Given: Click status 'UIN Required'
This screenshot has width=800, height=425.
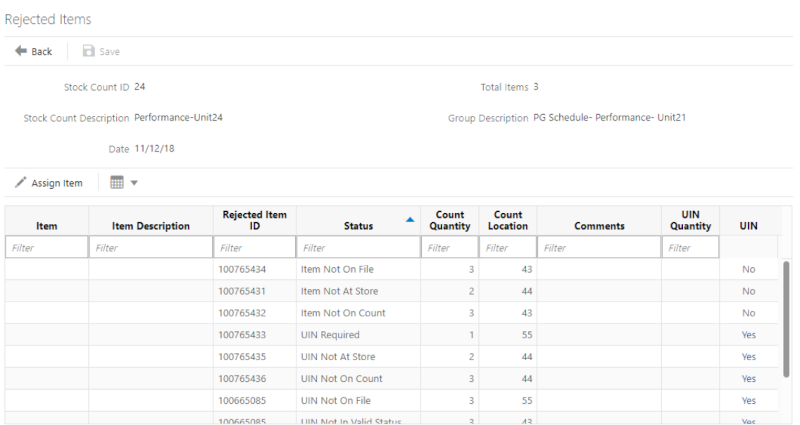Looking at the screenshot, I should point(330,335).
